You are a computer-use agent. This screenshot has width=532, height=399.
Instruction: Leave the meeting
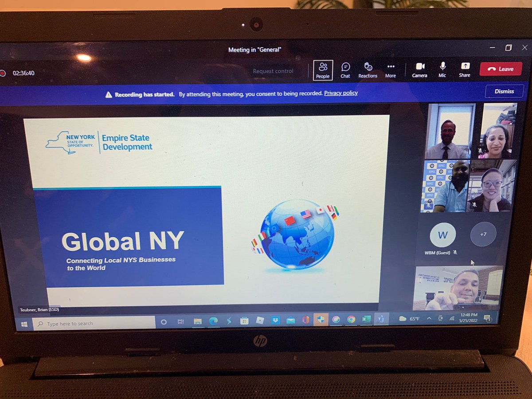click(501, 69)
